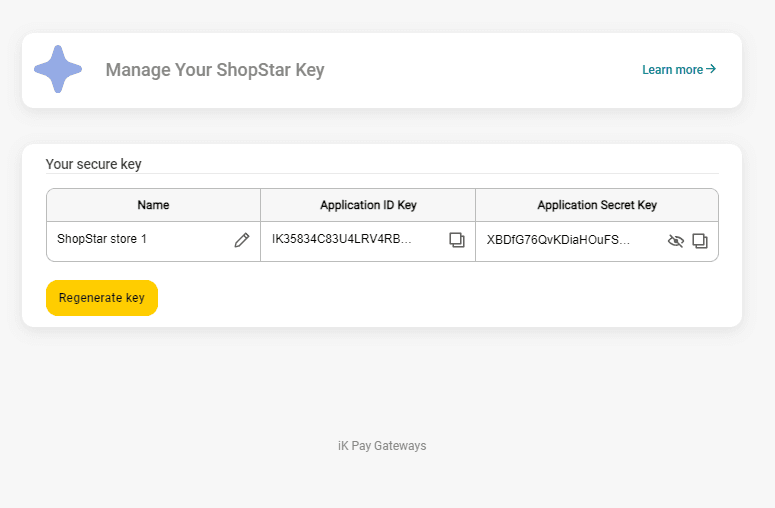Click the Name column header
775x508 pixels.
153,205
